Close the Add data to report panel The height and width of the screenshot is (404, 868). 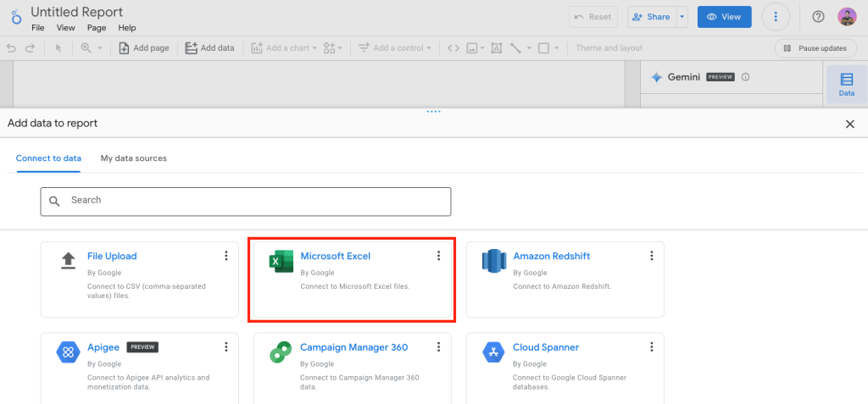point(849,124)
